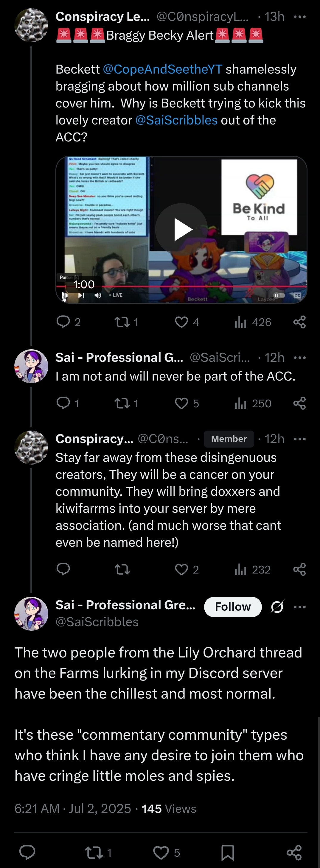Follow Sai - Professional Gre...

click(233, 607)
